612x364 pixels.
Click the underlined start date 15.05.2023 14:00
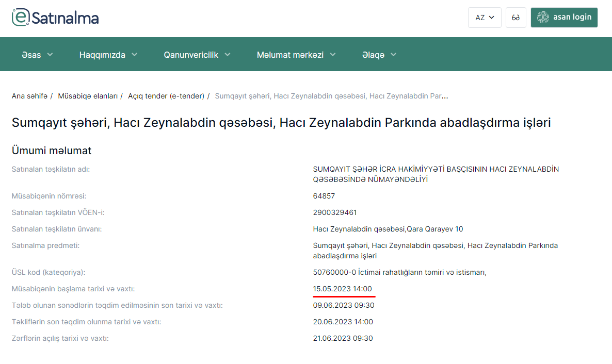pos(342,289)
